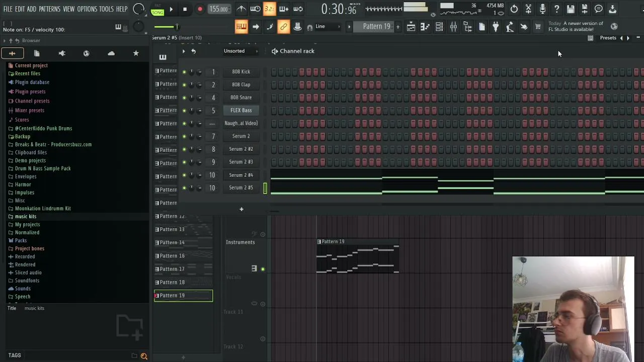Mute the 808 Snare channel

pyautogui.click(x=184, y=98)
